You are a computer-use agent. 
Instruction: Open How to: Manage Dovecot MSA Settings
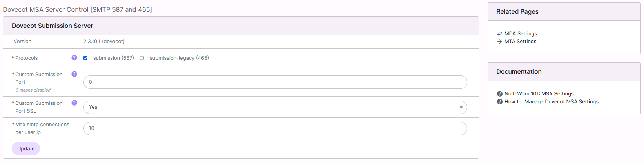point(551,102)
